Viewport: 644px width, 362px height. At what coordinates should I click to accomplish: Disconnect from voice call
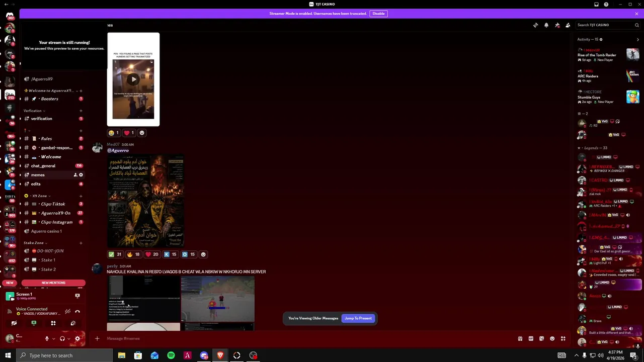tap(77, 311)
